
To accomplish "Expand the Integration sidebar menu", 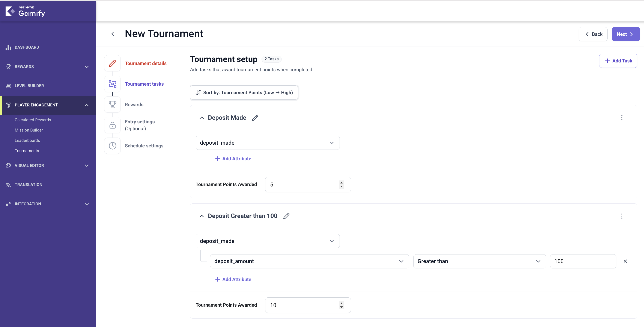I will click(x=87, y=204).
